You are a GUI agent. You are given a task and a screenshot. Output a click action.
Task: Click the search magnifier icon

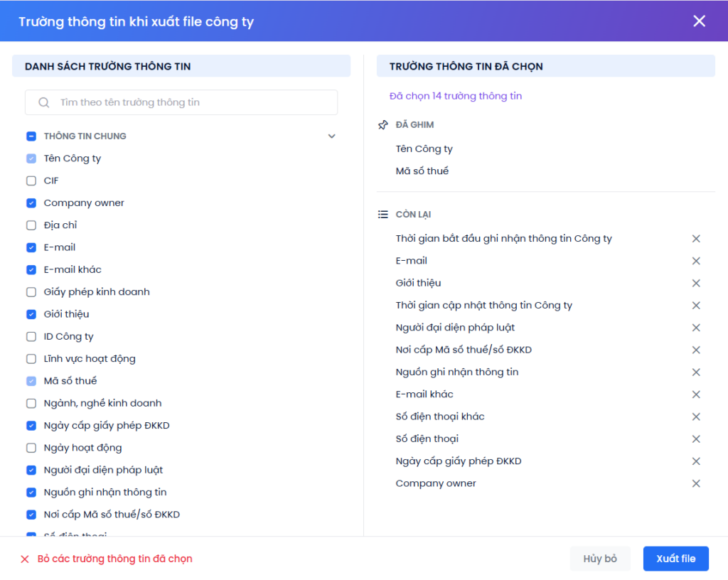click(x=43, y=102)
